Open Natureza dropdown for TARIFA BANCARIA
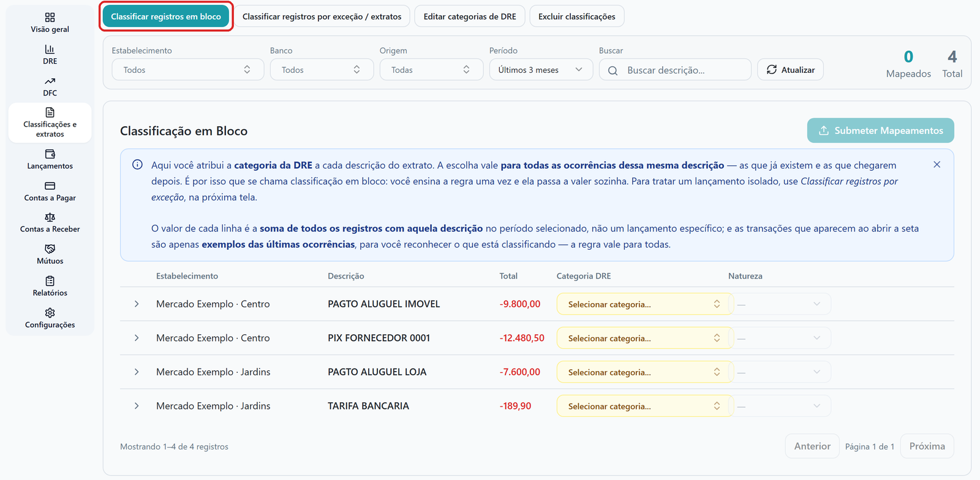Image resolution: width=980 pixels, height=480 pixels. pos(780,406)
